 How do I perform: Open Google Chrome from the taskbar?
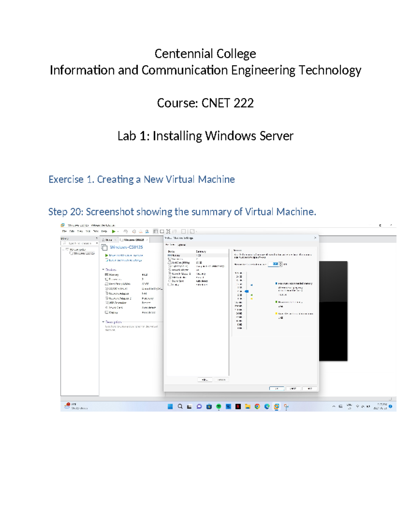coord(257,407)
